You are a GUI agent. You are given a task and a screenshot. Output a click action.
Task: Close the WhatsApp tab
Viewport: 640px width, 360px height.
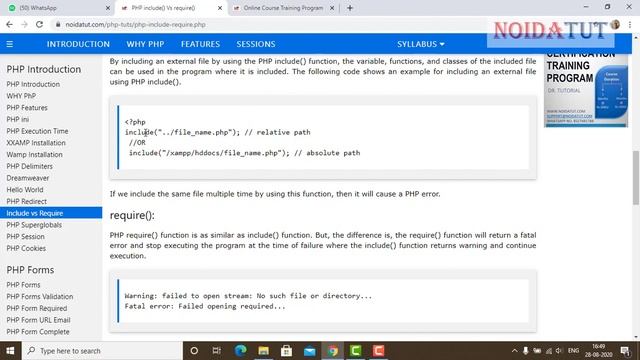point(108,8)
